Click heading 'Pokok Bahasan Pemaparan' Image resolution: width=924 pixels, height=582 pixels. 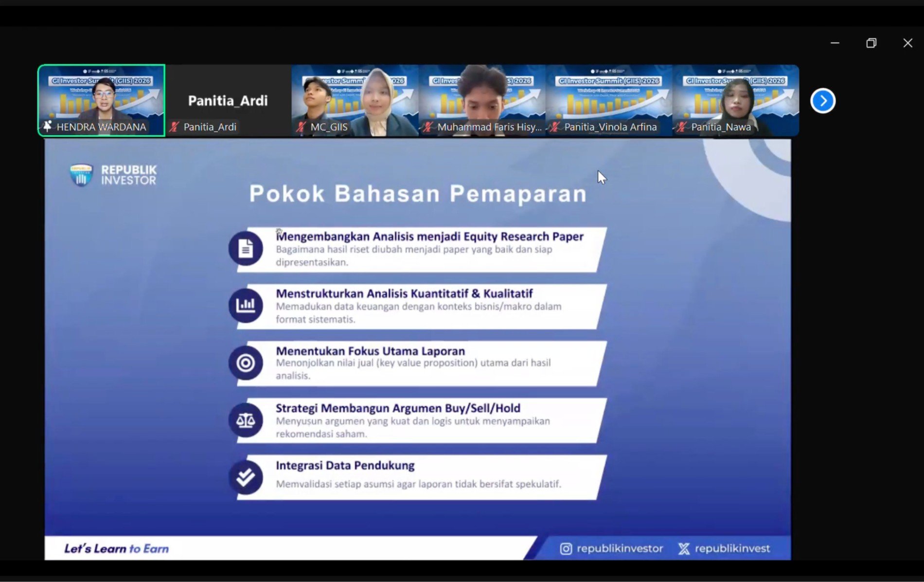[x=418, y=194]
